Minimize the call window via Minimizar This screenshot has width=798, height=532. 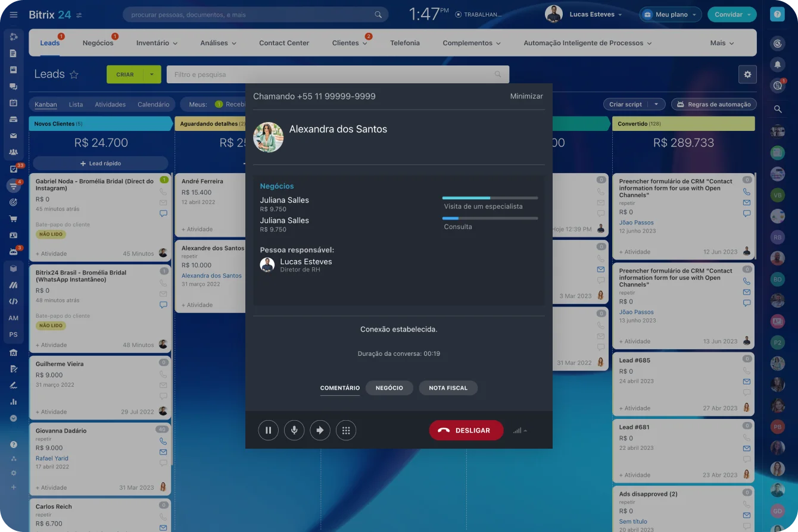point(526,96)
